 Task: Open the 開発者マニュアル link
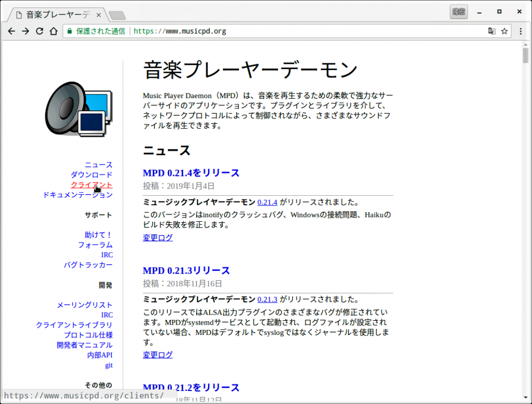coord(85,345)
